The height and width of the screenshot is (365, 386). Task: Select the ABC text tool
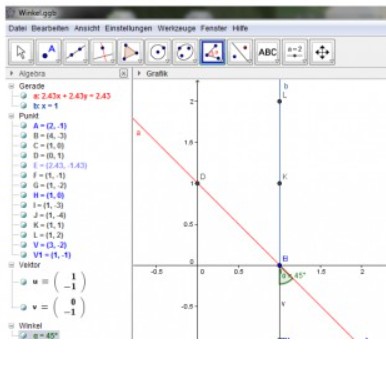[x=267, y=52]
